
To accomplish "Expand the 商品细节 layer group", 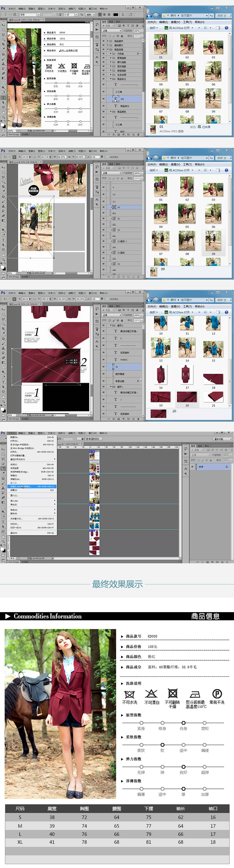I will (108, 41).
